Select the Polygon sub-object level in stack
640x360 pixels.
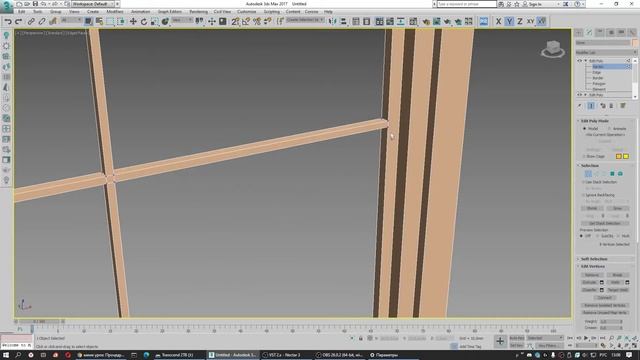click(x=599, y=84)
